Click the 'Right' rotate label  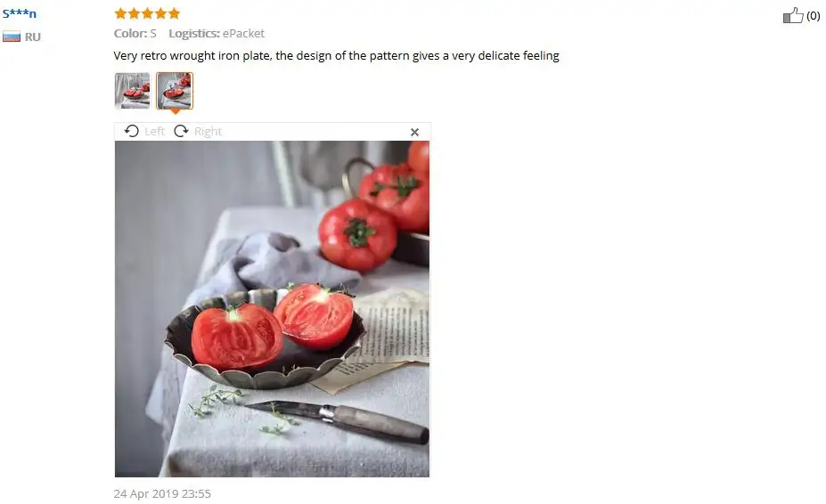click(209, 131)
